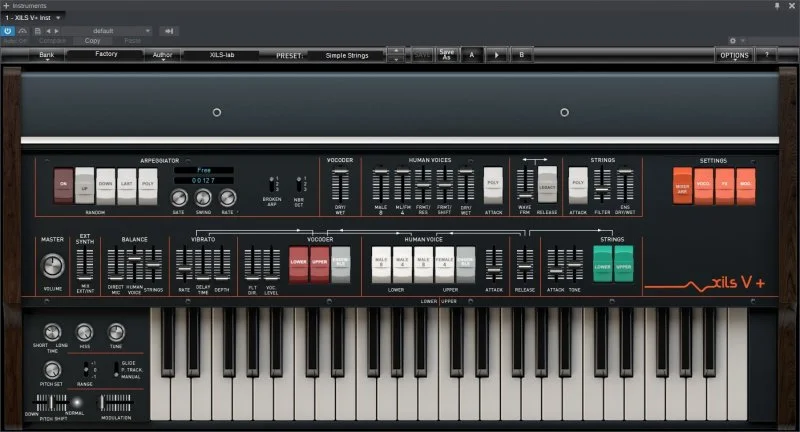Click the XILS-lab author field
Image resolution: width=800 pixels, height=432 pixels.
click(x=222, y=55)
